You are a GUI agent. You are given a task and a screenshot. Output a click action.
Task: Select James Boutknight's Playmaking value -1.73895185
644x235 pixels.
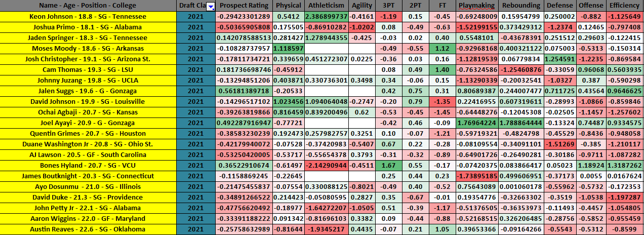click(x=477, y=176)
